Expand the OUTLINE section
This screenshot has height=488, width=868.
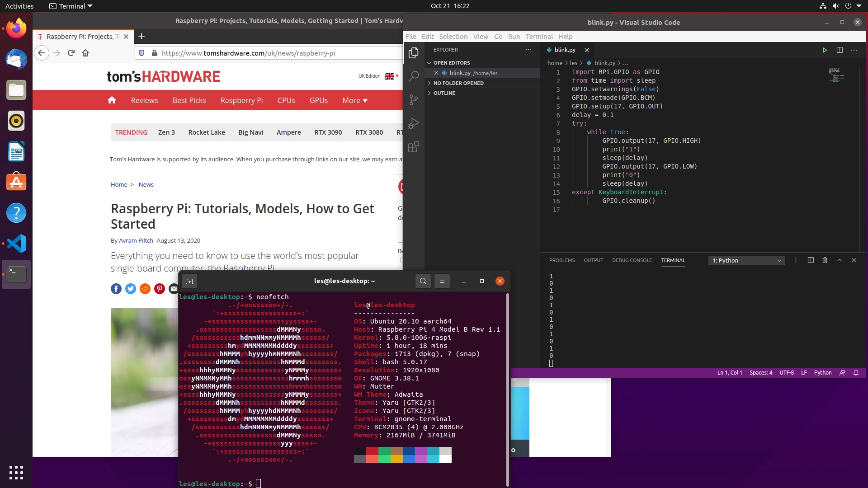pos(444,93)
